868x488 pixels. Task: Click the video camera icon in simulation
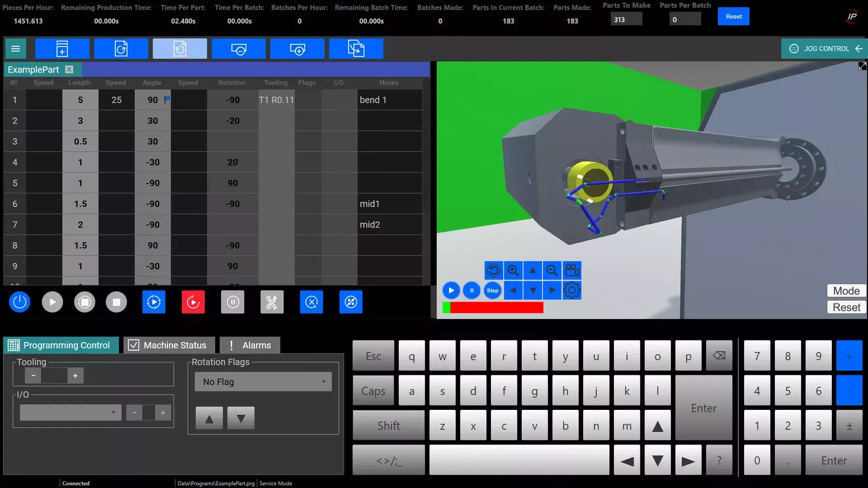click(572, 270)
